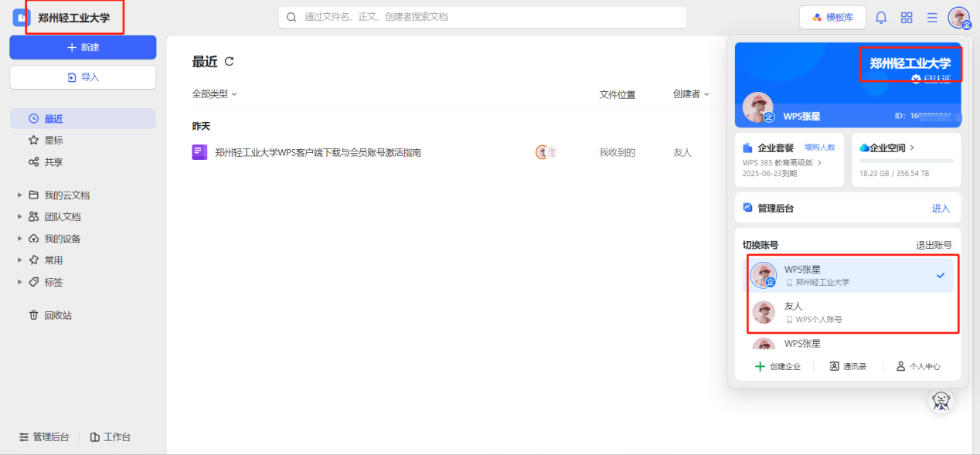Select WPS张星 郑州轻工业大学 account
Image resolution: width=980 pixels, height=455 pixels.
tap(850, 275)
